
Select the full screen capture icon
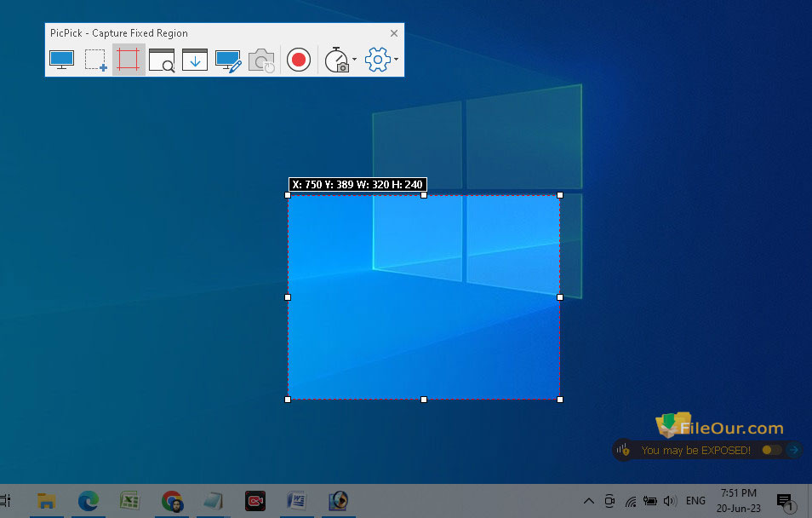coord(61,60)
